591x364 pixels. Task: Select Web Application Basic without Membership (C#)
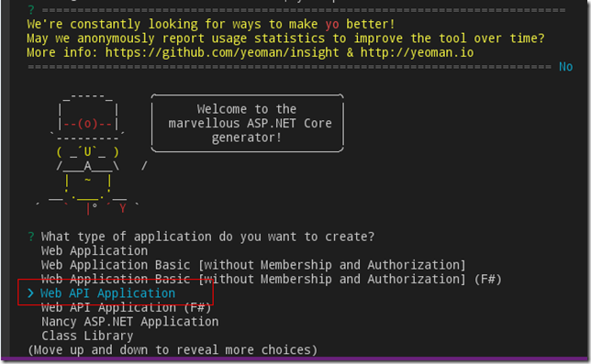click(x=253, y=265)
